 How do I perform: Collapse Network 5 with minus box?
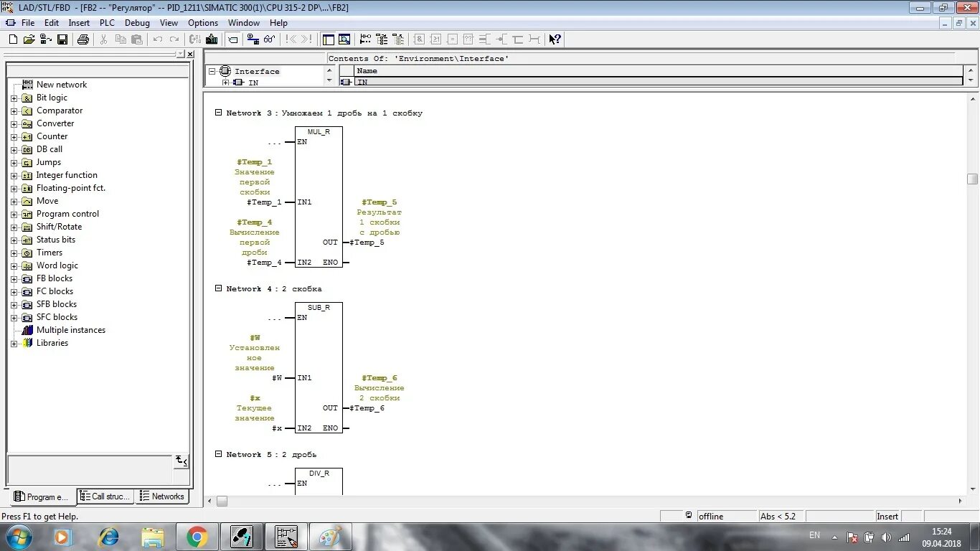point(218,454)
